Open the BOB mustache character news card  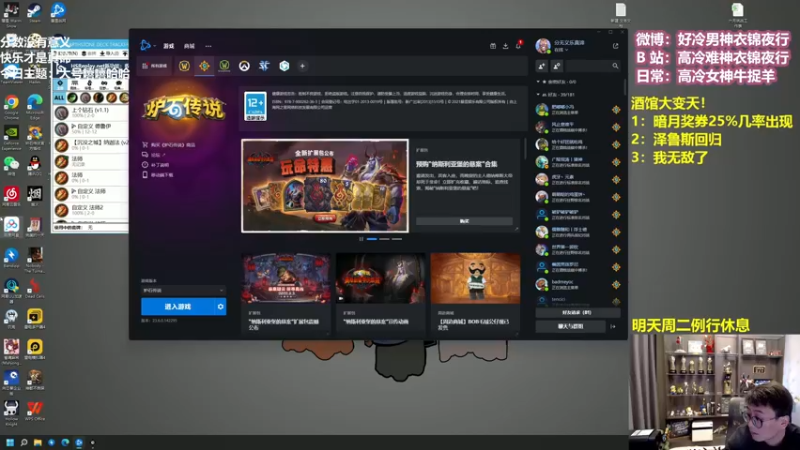click(476, 279)
